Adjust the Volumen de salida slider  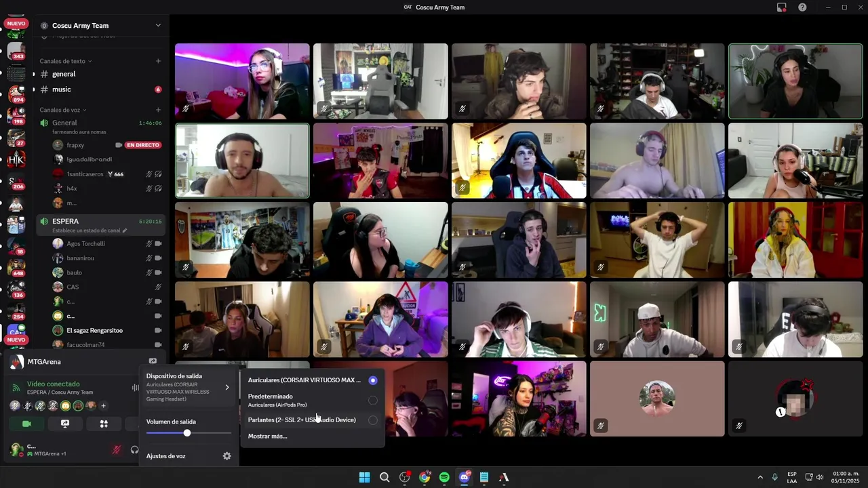(189, 433)
